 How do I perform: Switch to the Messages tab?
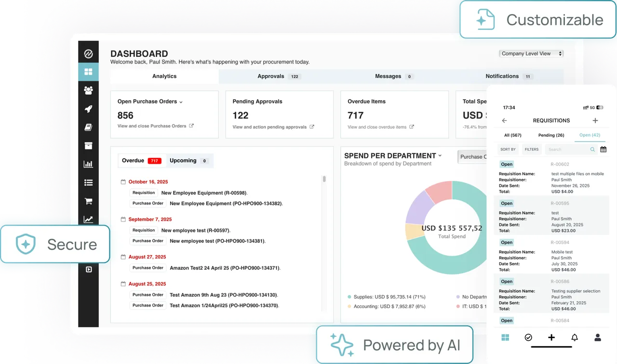394,76
